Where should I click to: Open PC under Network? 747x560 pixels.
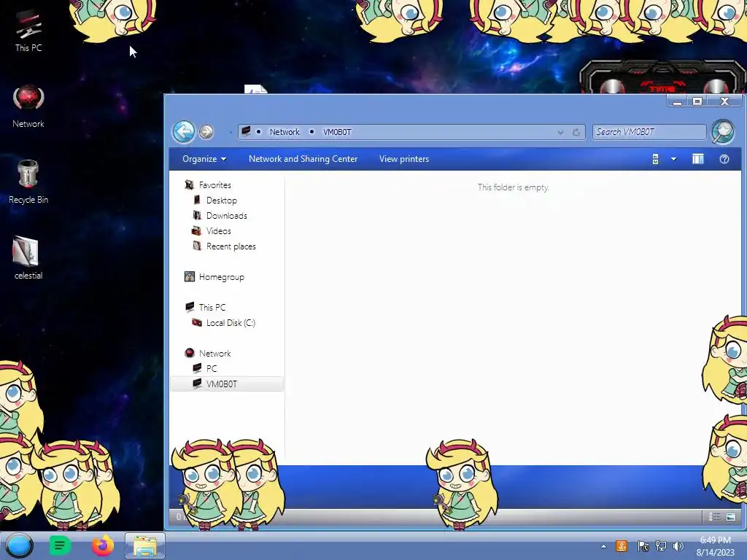pyautogui.click(x=212, y=368)
